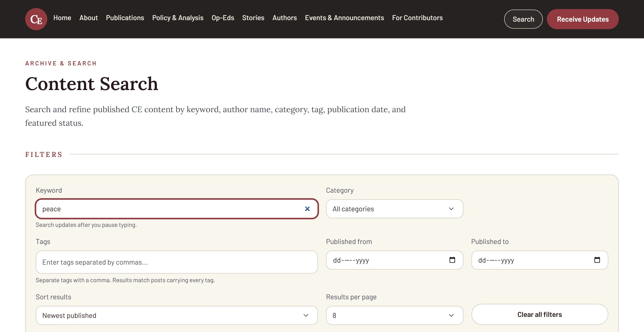Clear the keyword with the X icon
The height and width of the screenshot is (332, 644).
[x=307, y=209]
